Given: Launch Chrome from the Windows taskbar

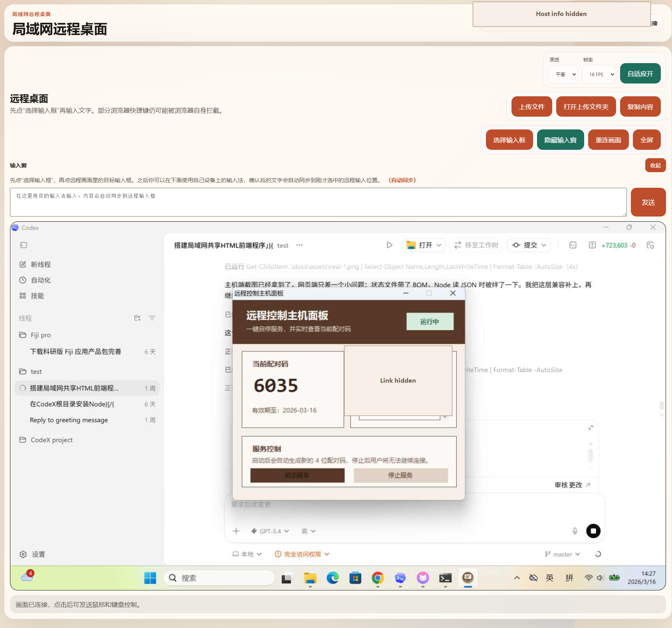Looking at the screenshot, I should 377,578.
